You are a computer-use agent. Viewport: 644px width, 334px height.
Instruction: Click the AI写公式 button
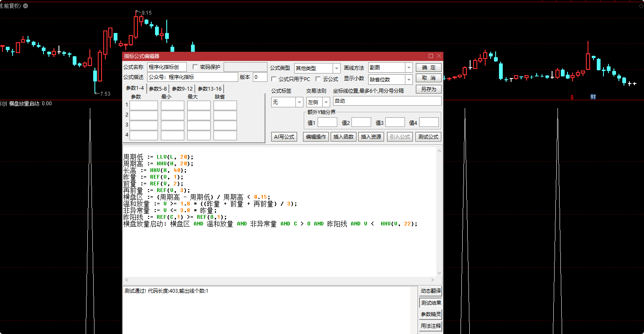click(x=284, y=137)
